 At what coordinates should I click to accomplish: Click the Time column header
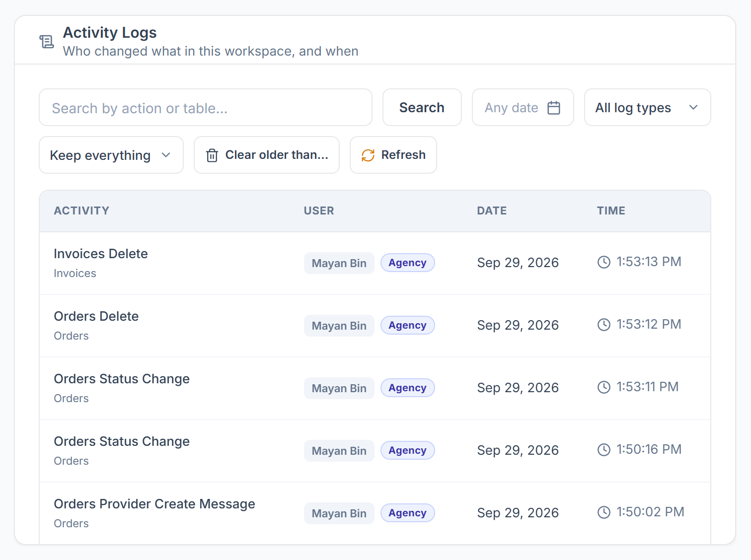pyautogui.click(x=611, y=210)
